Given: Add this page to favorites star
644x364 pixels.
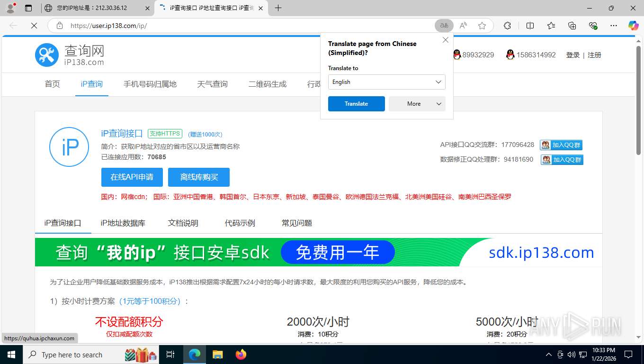Looking at the screenshot, I should [482, 26].
